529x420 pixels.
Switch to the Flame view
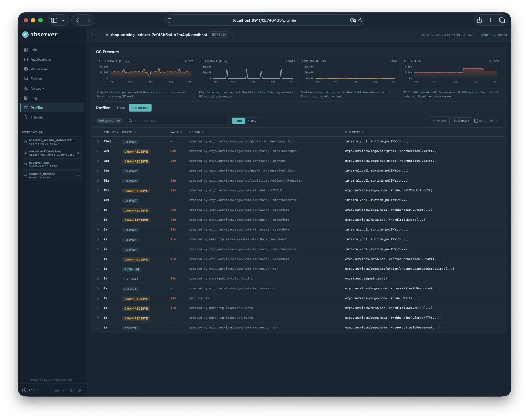pyautogui.click(x=252, y=121)
